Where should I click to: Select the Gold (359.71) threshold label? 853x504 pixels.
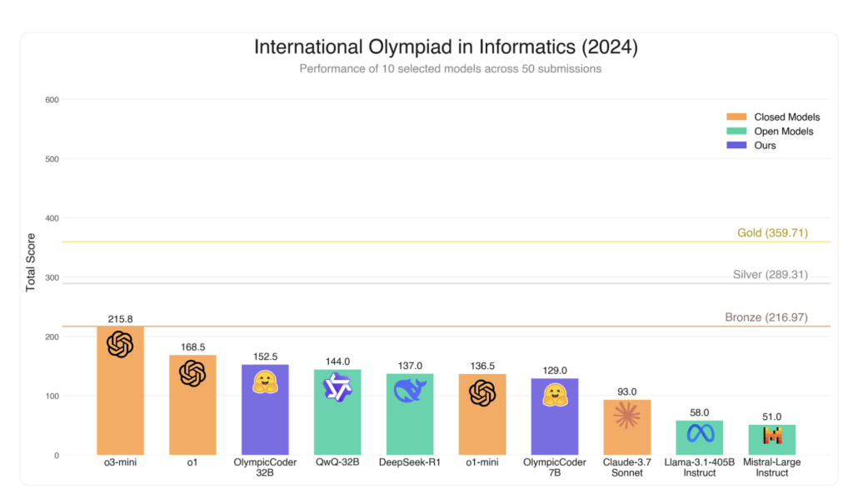point(772,233)
